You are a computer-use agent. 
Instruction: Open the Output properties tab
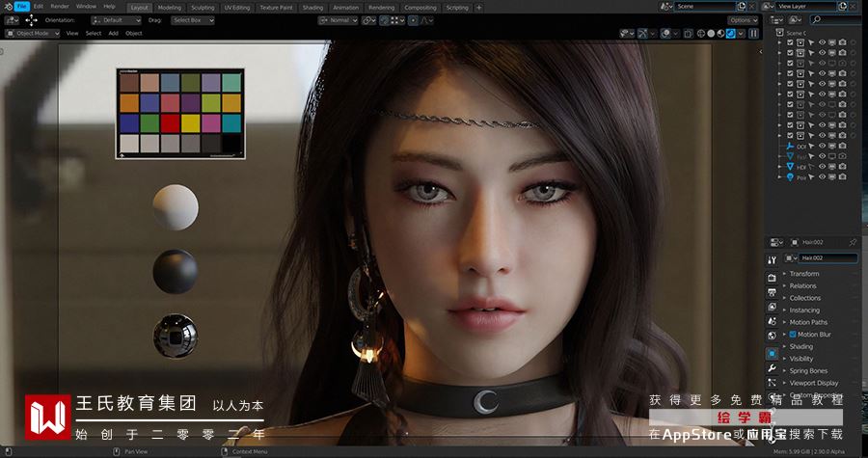click(x=773, y=292)
